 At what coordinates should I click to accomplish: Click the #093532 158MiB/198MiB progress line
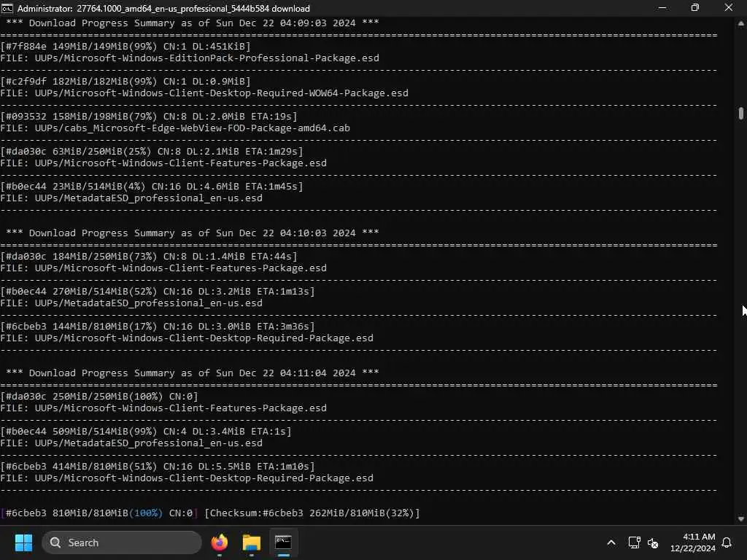pos(149,116)
